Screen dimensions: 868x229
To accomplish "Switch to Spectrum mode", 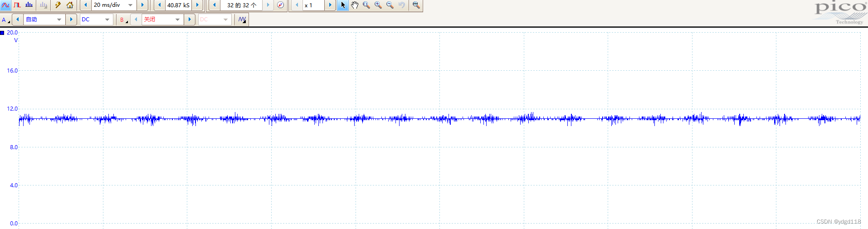I will click(29, 5).
